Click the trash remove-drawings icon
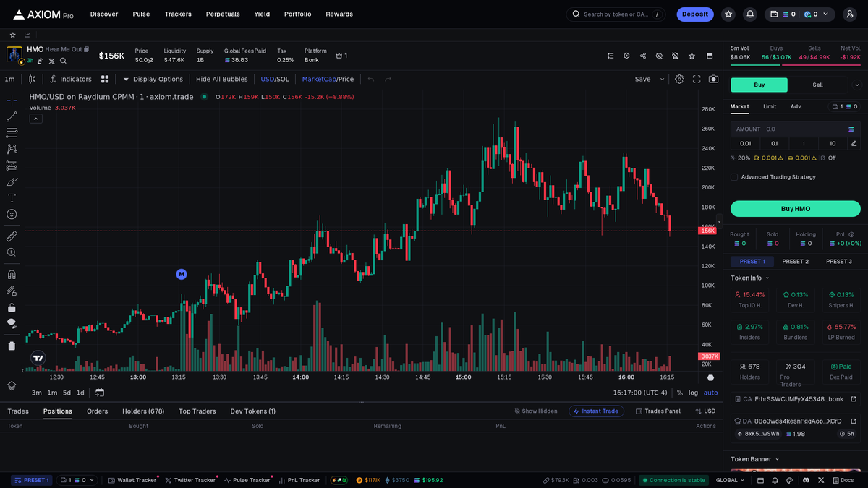Image resolution: width=868 pixels, height=488 pixels. point(12,346)
